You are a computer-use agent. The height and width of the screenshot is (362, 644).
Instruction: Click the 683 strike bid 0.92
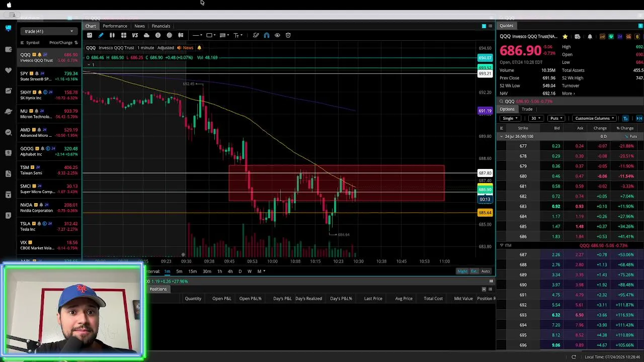[556, 207]
